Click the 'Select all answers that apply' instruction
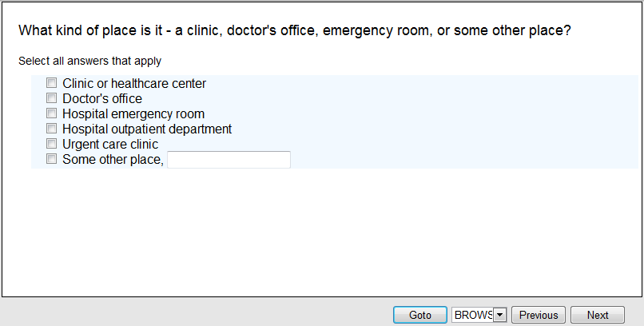644x326 pixels. coord(89,60)
